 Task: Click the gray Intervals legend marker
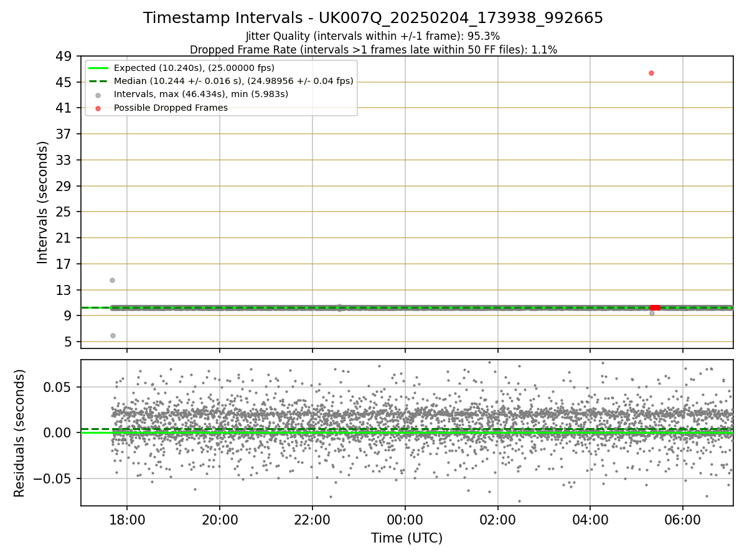pyautogui.click(x=98, y=95)
